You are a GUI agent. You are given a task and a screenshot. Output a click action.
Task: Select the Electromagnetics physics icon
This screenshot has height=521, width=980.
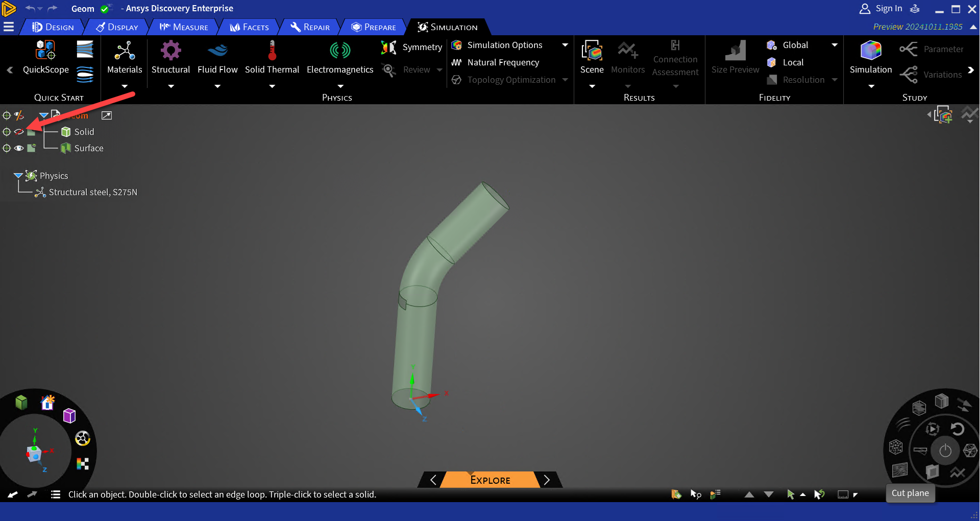(340, 51)
